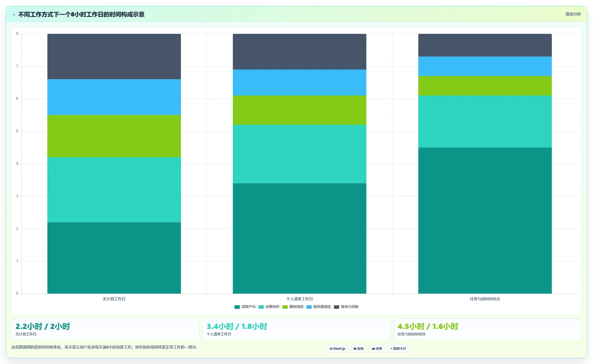Click the y-axis value 8
593x364 pixels.
[x=17, y=34]
